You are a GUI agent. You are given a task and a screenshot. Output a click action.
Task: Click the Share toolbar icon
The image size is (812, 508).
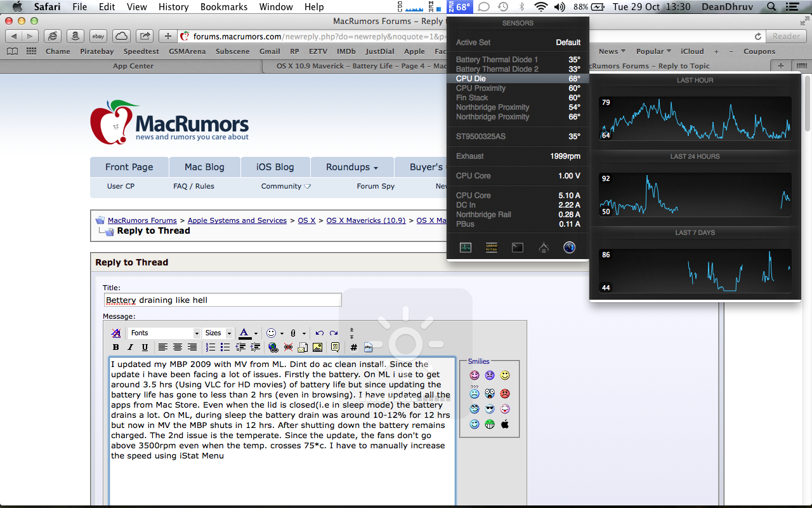145,36
